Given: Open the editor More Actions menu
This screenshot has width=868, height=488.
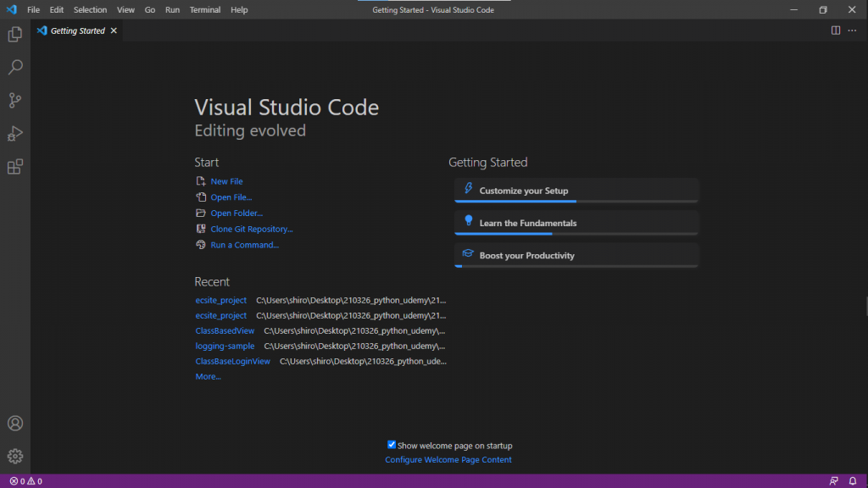Looking at the screenshot, I should click(853, 30).
